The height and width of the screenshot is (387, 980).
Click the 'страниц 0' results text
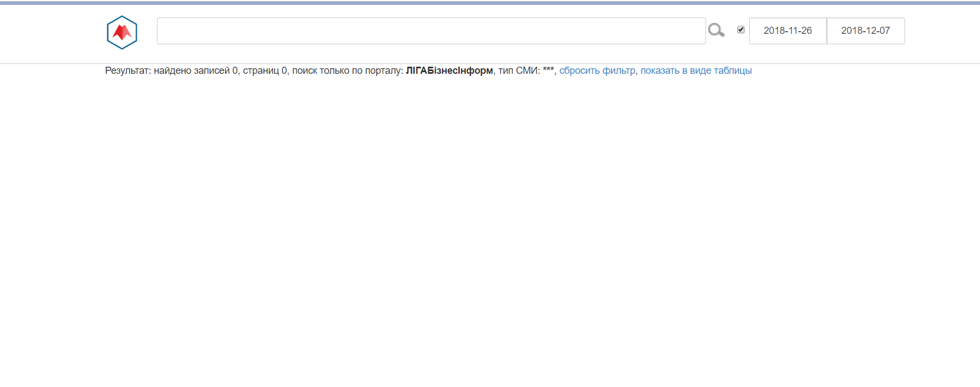[x=265, y=71]
